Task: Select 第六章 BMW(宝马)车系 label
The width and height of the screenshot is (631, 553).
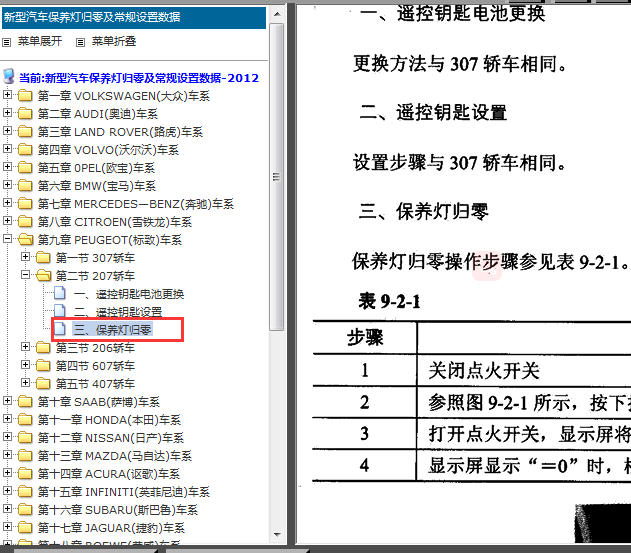Action: click(x=97, y=186)
